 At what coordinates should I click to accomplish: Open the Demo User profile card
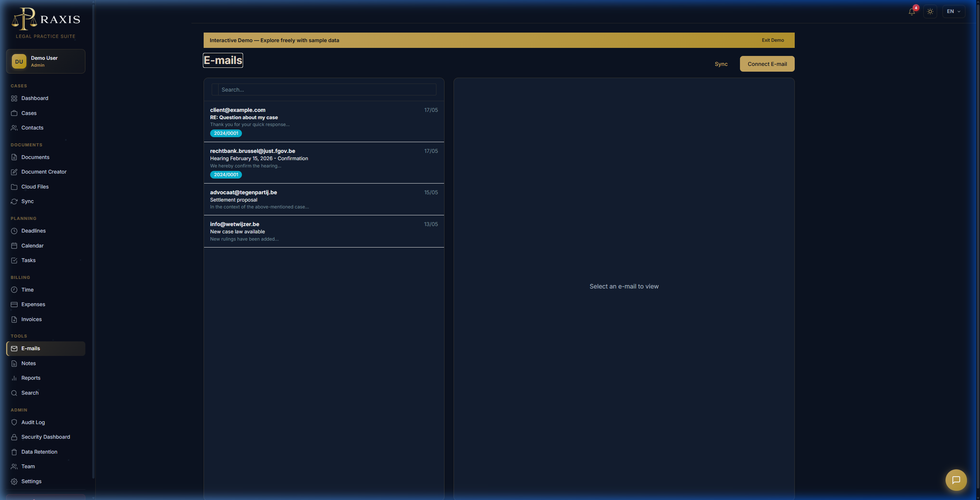pos(46,61)
